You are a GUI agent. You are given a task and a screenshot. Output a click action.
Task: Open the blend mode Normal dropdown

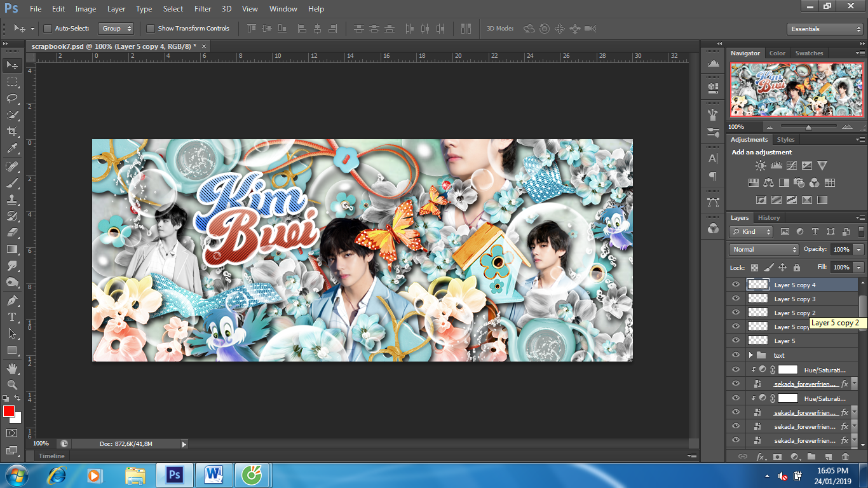click(764, 250)
